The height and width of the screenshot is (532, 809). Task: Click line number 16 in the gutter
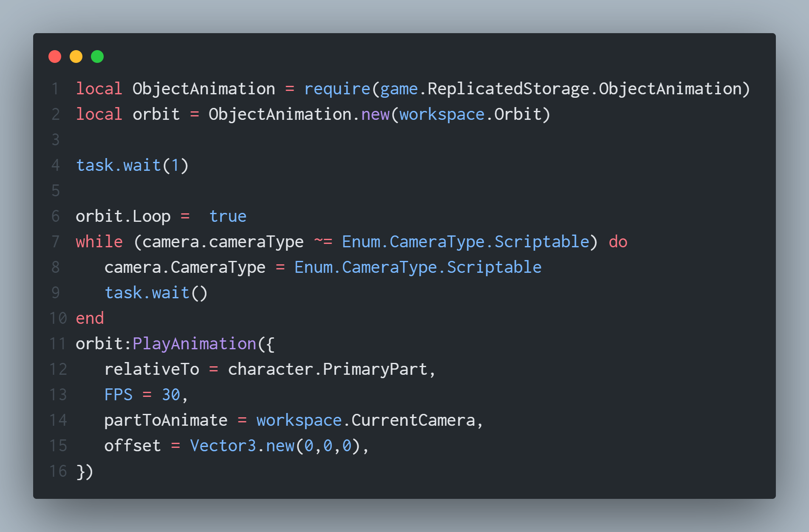tap(58, 471)
